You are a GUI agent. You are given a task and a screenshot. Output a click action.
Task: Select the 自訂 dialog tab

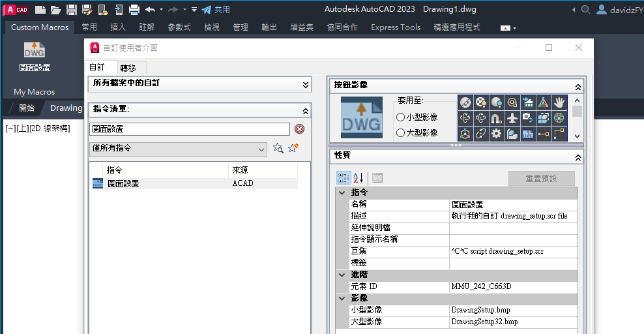[97, 67]
